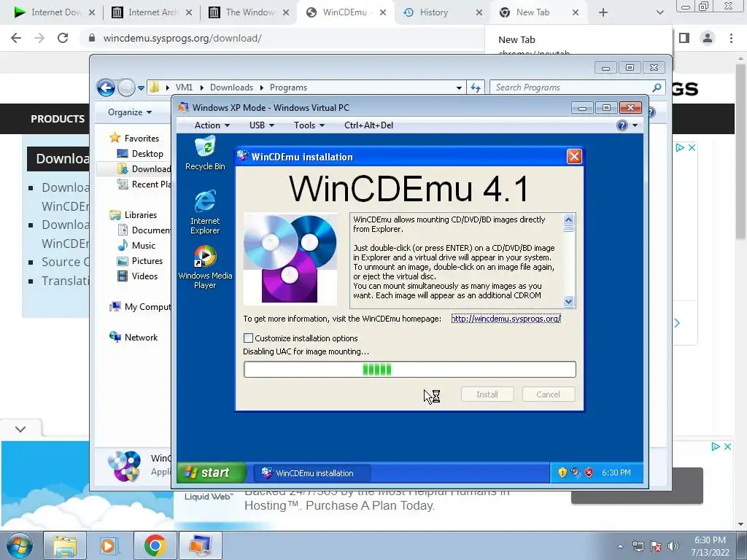Select Downloads in the Explorer address path

[x=231, y=87]
